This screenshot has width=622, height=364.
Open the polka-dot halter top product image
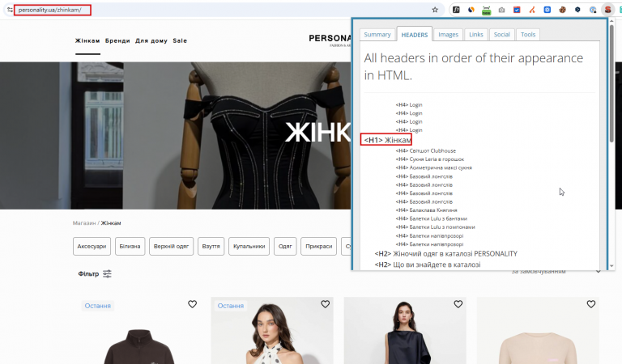click(x=272, y=331)
